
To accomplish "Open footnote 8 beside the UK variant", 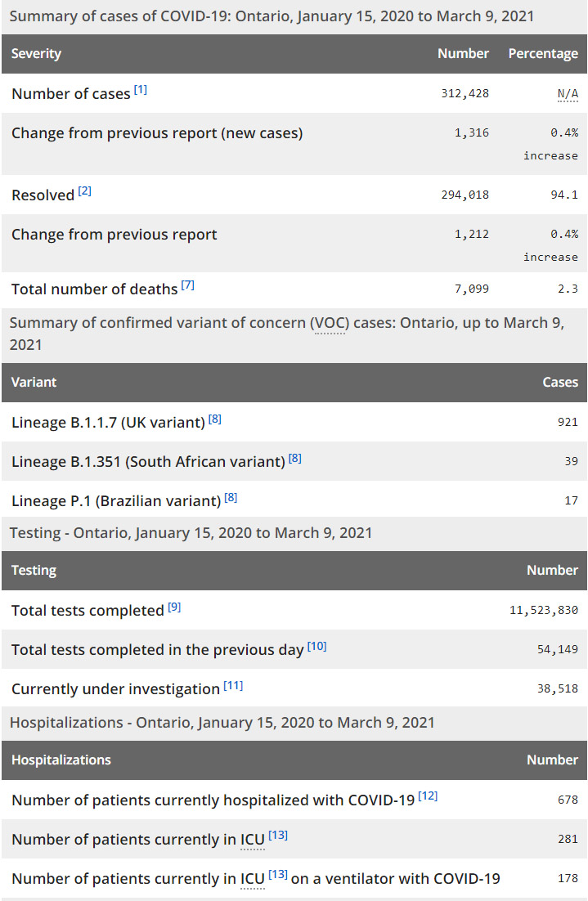I will point(215,419).
